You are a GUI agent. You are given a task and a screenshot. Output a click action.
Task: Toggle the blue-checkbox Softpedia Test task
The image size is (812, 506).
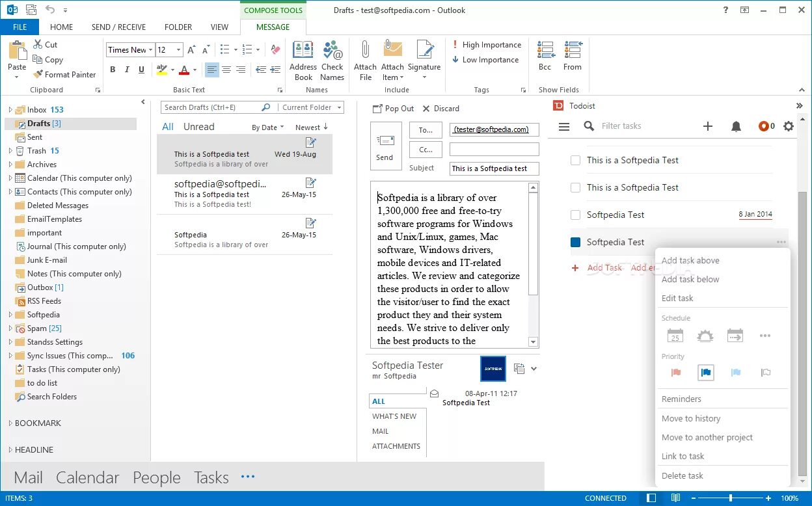point(575,242)
